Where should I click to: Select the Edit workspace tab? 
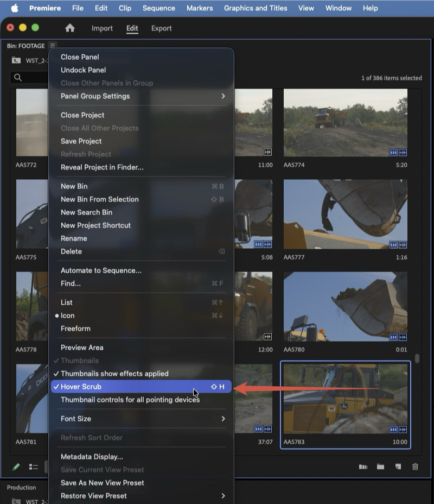coord(132,28)
